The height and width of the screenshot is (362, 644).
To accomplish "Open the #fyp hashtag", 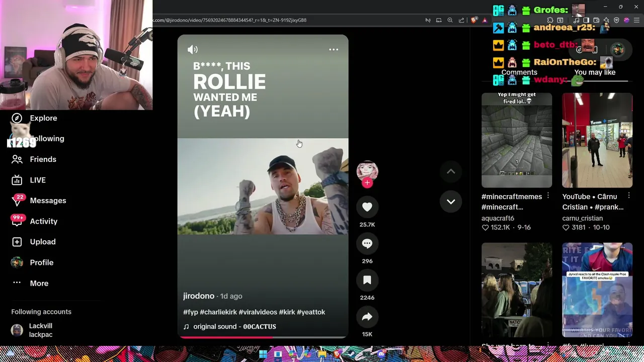I will 191,312.
